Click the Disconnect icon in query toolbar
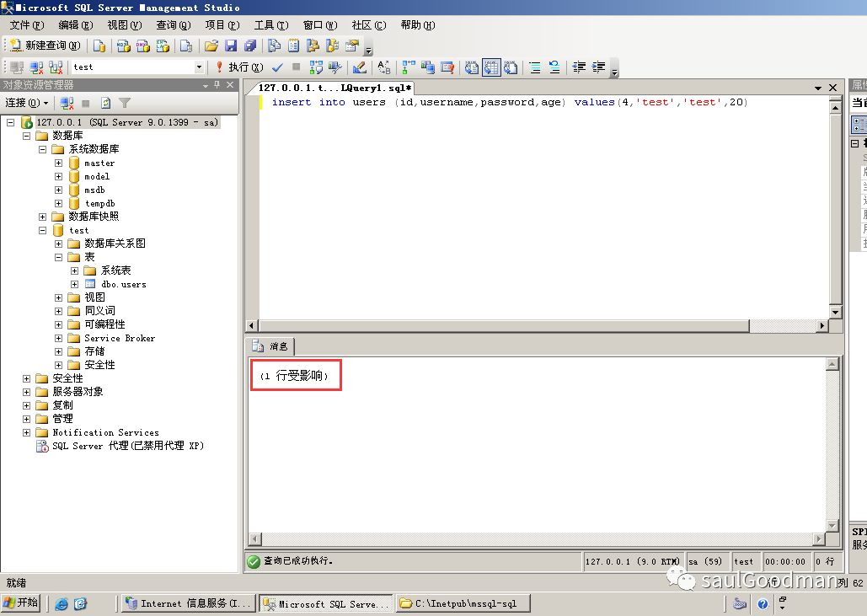The image size is (867, 616). tap(36, 67)
